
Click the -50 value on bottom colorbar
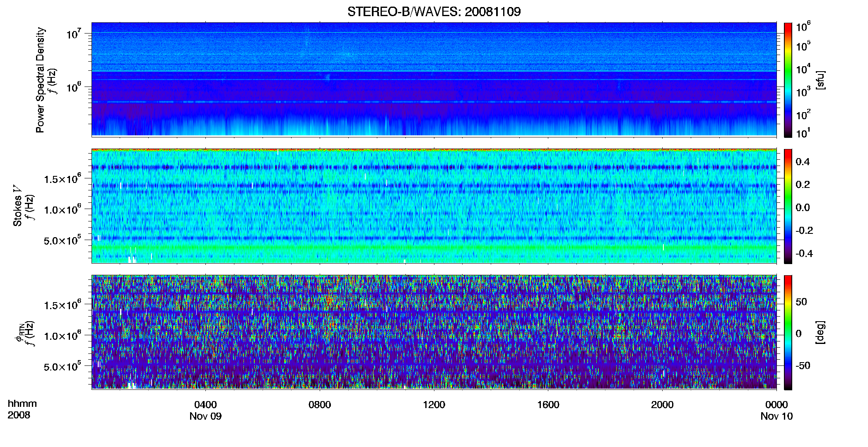pos(802,365)
